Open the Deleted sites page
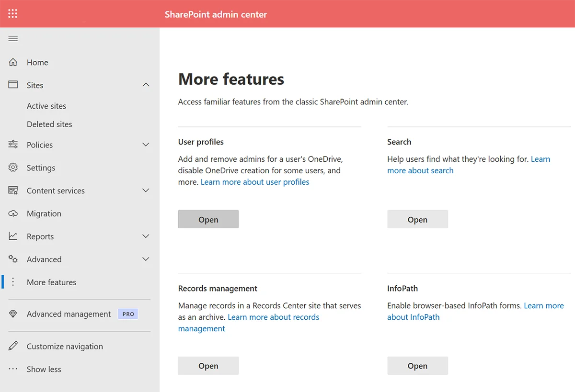The width and height of the screenshot is (575, 392). 49,124
